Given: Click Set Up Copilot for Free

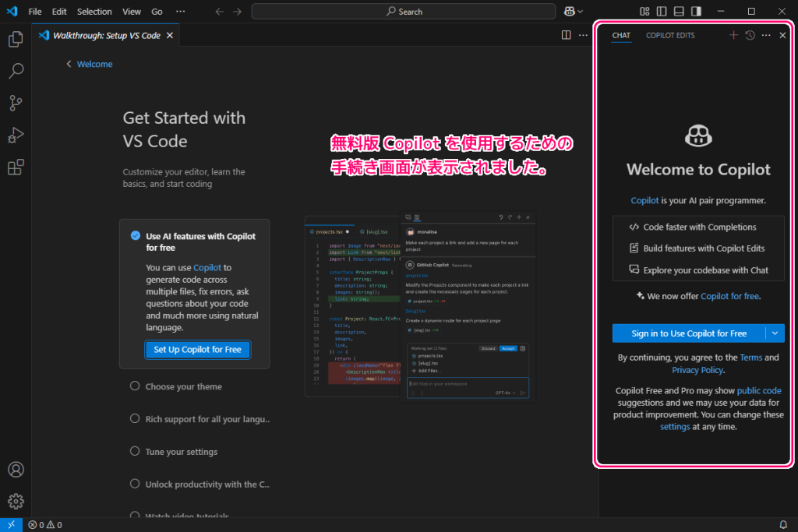Looking at the screenshot, I should tap(197, 349).
